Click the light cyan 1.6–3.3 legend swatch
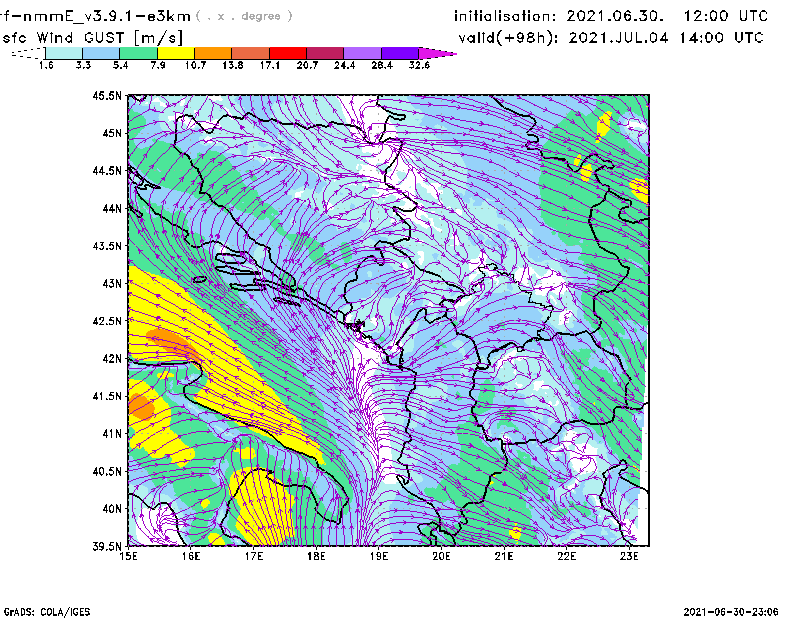Image resolution: width=800 pixels, height=618 pixels. (x=64, y=53)
